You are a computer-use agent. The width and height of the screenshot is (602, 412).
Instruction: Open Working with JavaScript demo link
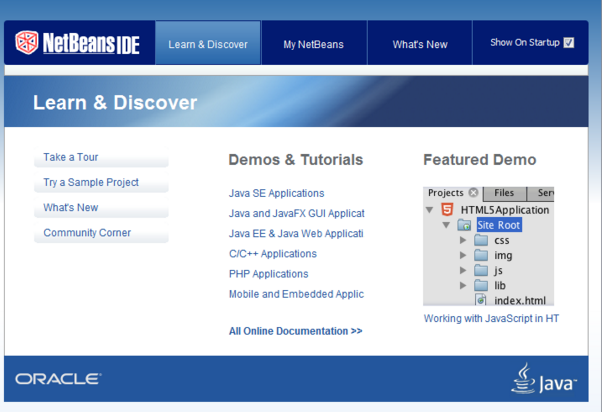pos(491,318)
